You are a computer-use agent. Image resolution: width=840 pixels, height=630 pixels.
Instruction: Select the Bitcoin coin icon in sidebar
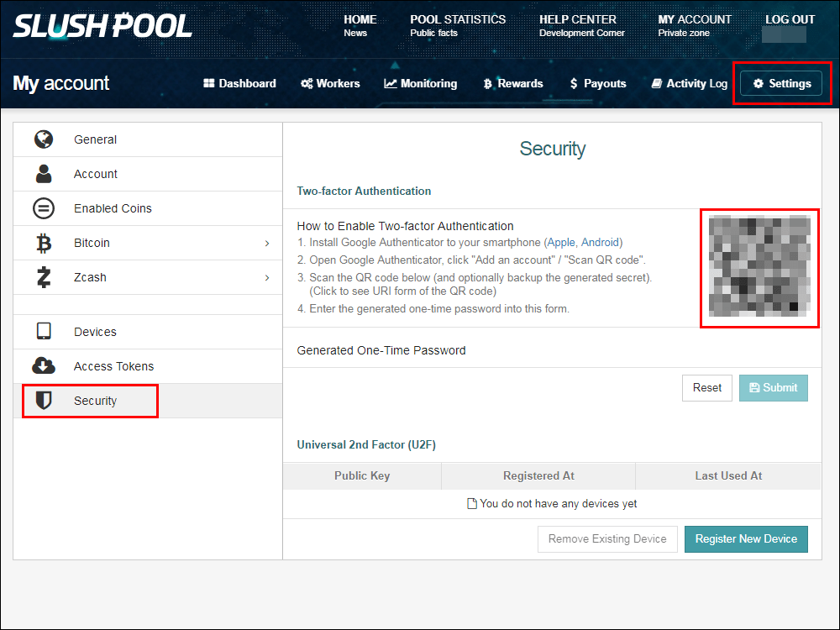44,243
